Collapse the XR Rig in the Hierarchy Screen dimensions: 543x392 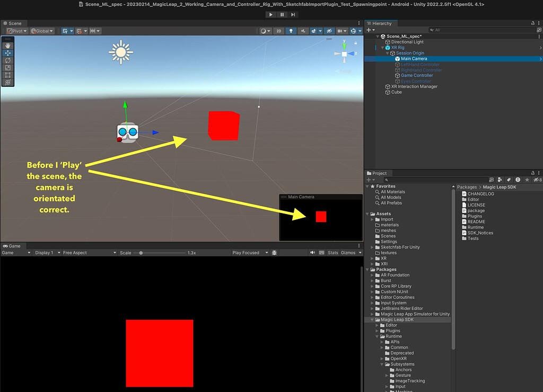[381, 47]
